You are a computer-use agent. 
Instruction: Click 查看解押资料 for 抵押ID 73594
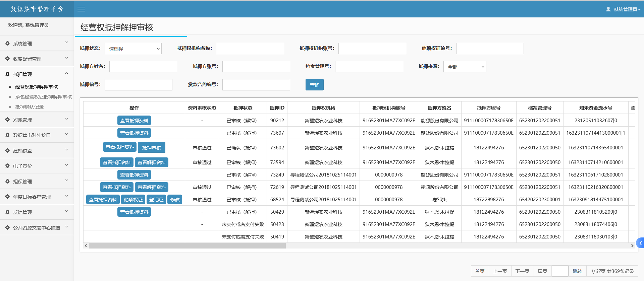pos(152,162)
